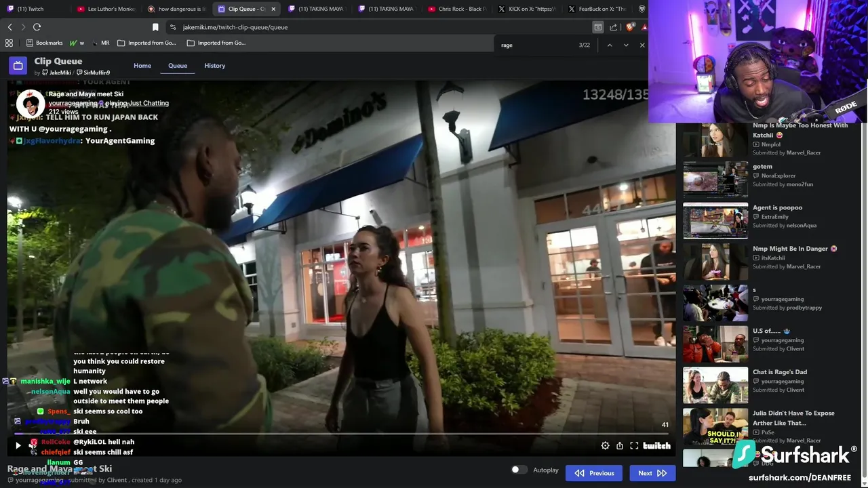Open SirMuffin9's profile link
Screen dimensions: 868x488
click(93, 73)
